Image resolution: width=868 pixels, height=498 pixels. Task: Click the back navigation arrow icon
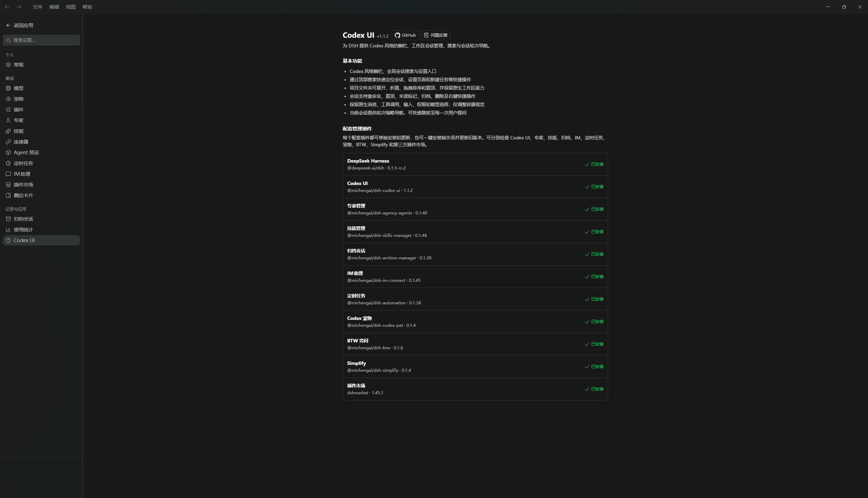click(x=7, y=7)
